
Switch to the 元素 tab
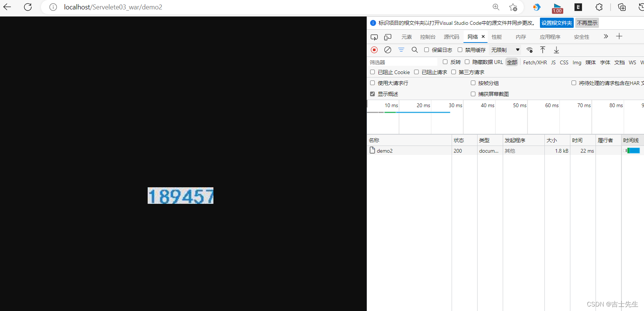[407, 37]
